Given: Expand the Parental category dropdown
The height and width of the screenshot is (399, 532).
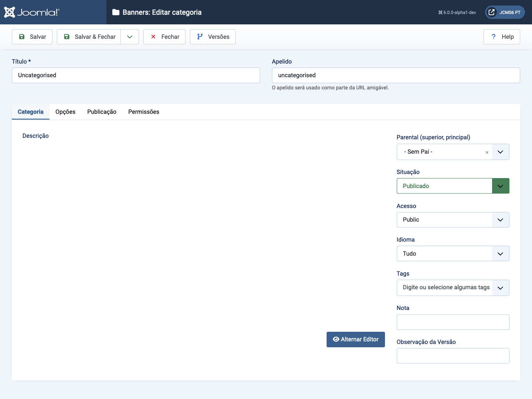Looking at the screenshot, I should [x=500, y=152].
